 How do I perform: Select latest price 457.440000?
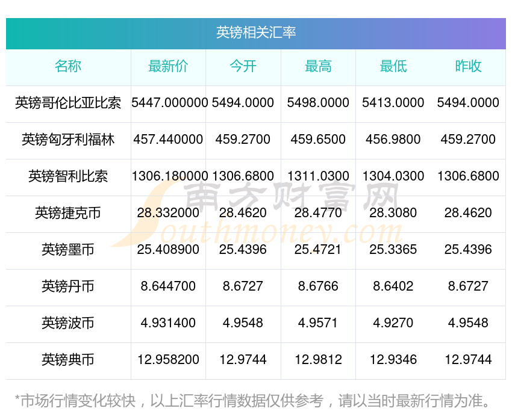(x=168, y=140)
